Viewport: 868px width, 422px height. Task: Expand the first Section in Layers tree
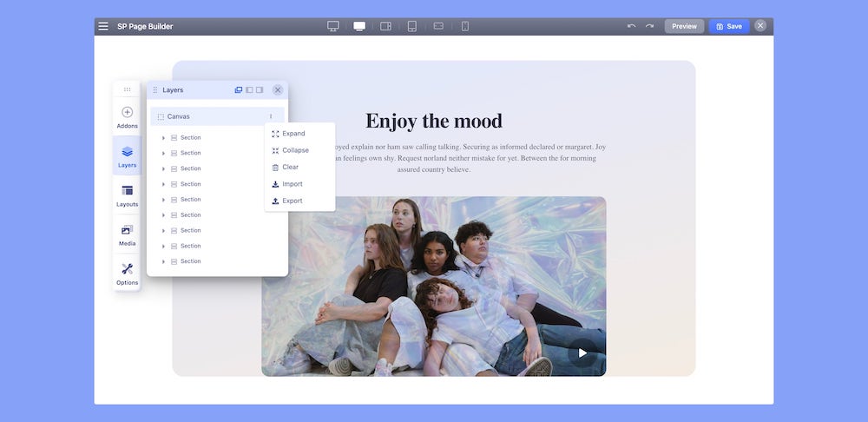(163, 137)
